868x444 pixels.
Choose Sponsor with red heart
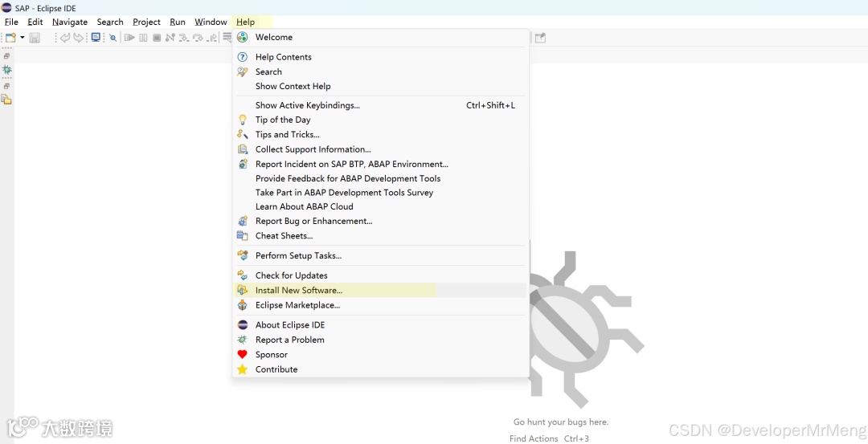(x=381, y=355)
